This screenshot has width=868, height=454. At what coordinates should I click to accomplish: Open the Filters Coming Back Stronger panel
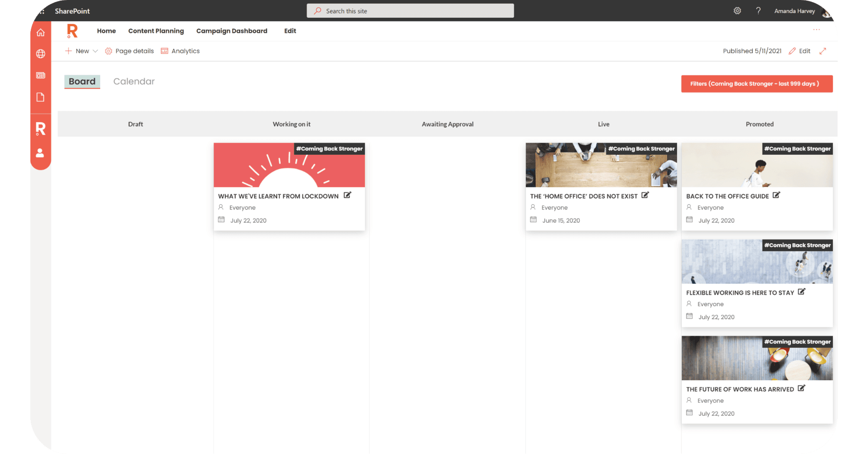pos(756,84)
